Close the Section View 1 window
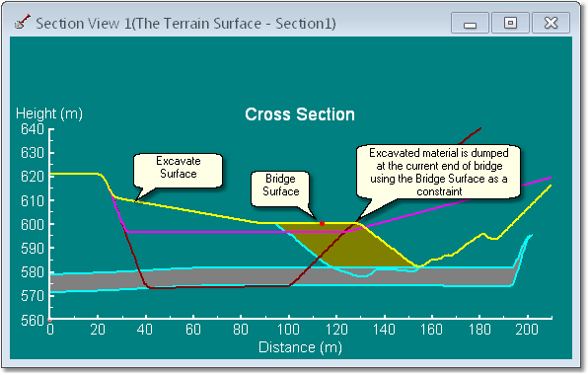Image resolution: width=588 pixels, height=375 pixels. (x=551, y=23)
